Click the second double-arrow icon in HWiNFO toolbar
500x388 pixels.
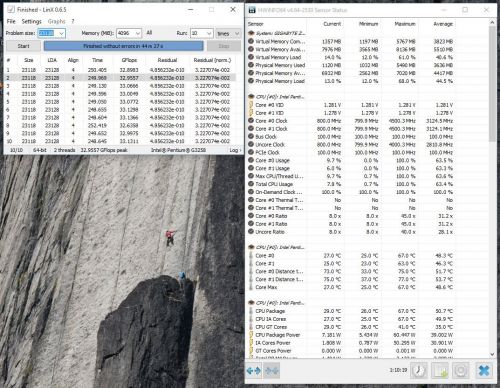[272, 370]
